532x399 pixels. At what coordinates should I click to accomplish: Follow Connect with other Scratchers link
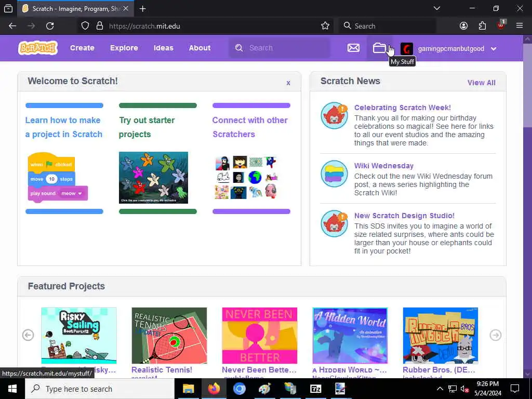coord(250,127)
